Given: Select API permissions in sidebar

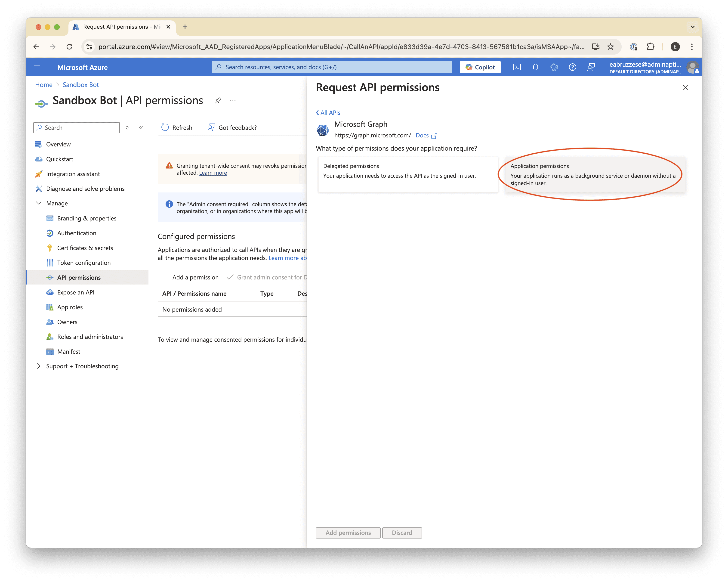Looking at the screenshot, I should [87, 277].
